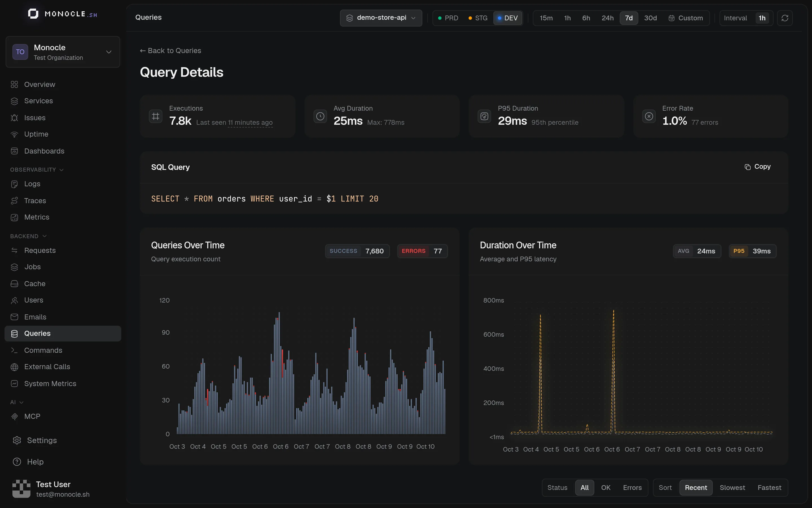Click the ERRORS 77 legend badge
Image resolution: width=812 pixels, height=508 pixels.
coord(422,251)
